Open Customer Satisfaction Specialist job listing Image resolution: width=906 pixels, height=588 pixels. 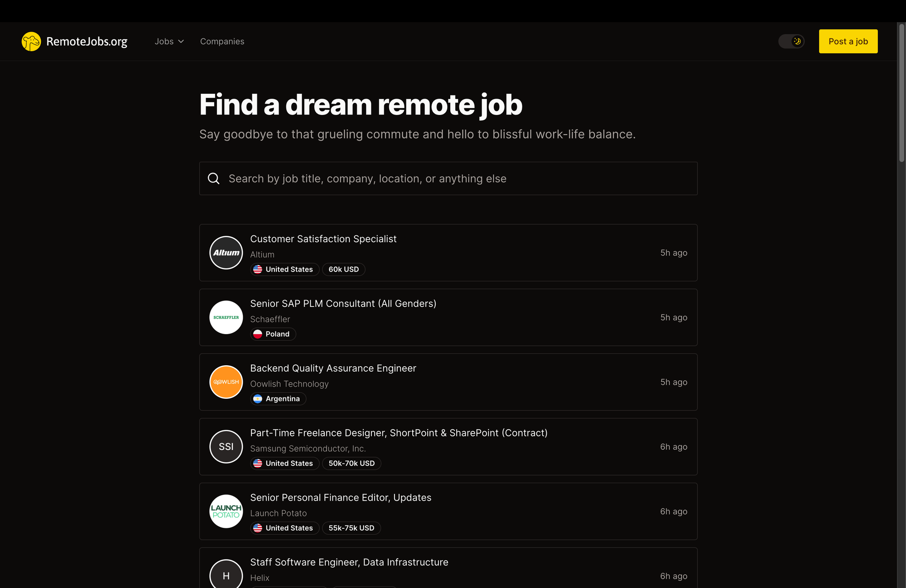pyautogui.click(x=323, y=239)
